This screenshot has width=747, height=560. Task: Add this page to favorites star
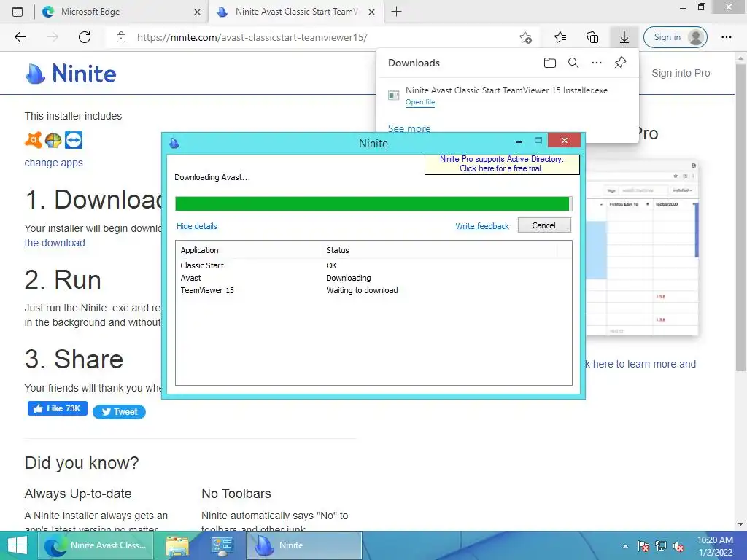(x=525, y=37)
